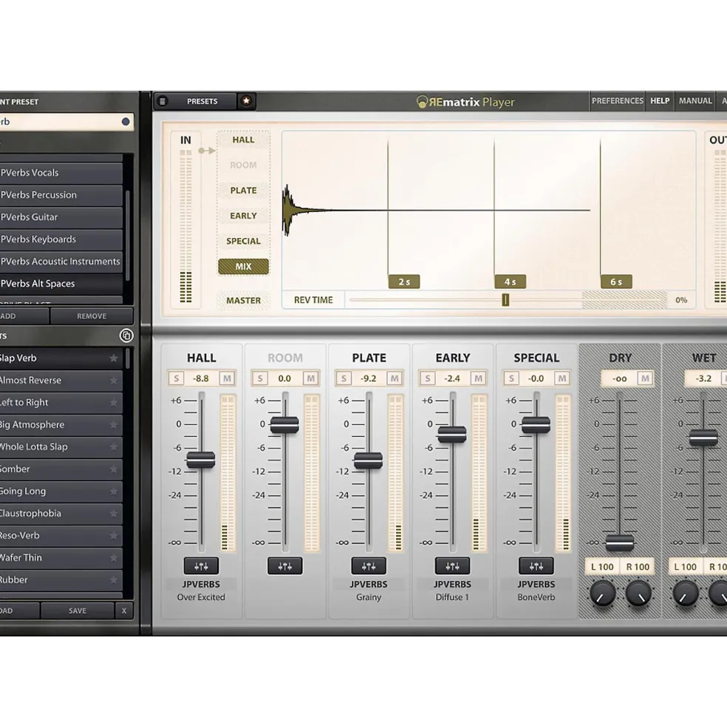Click the REMOVE bank button

click(92, 316)
